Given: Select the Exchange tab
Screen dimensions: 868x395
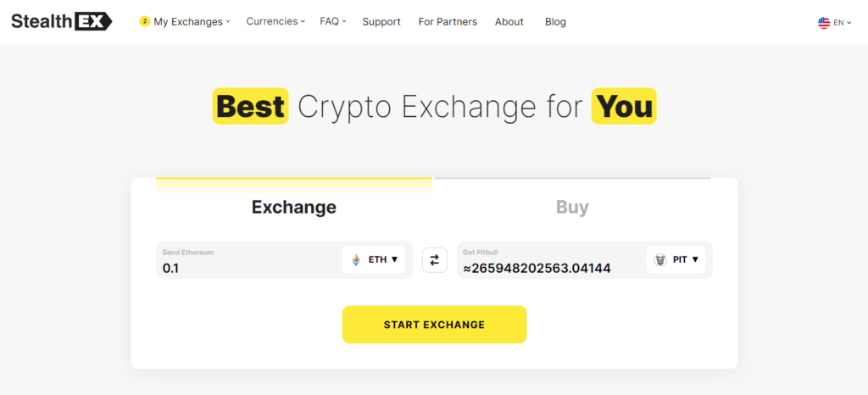Looking at the screenshot, I should pos(294,207).
